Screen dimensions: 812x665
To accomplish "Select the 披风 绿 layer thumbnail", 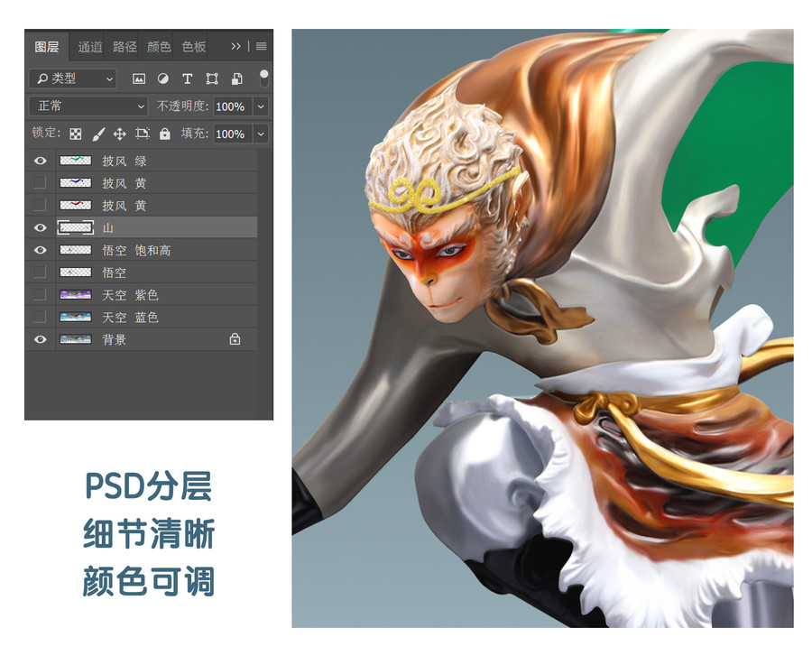I will [x=76, y=161].
